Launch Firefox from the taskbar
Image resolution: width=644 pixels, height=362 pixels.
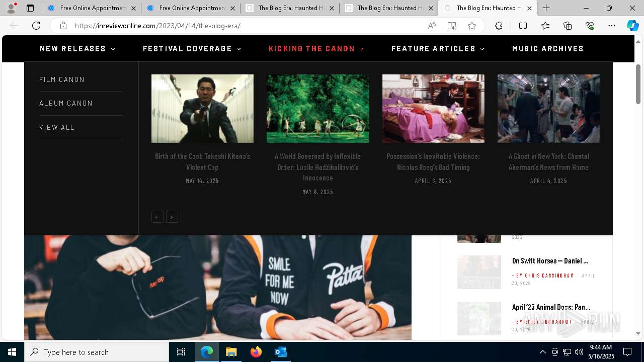click(x=256, y=352)
